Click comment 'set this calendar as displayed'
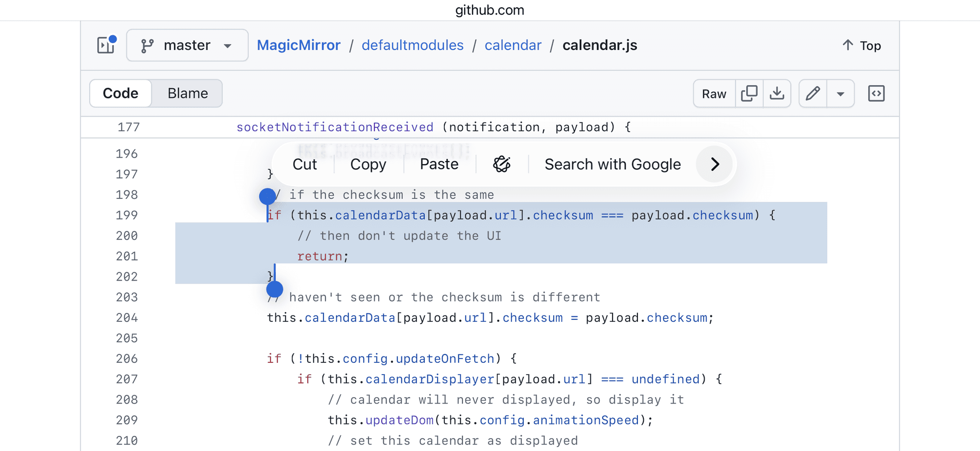Image resolution: width=980 pixels, height=451 pixels. click(x=453, y=441)
